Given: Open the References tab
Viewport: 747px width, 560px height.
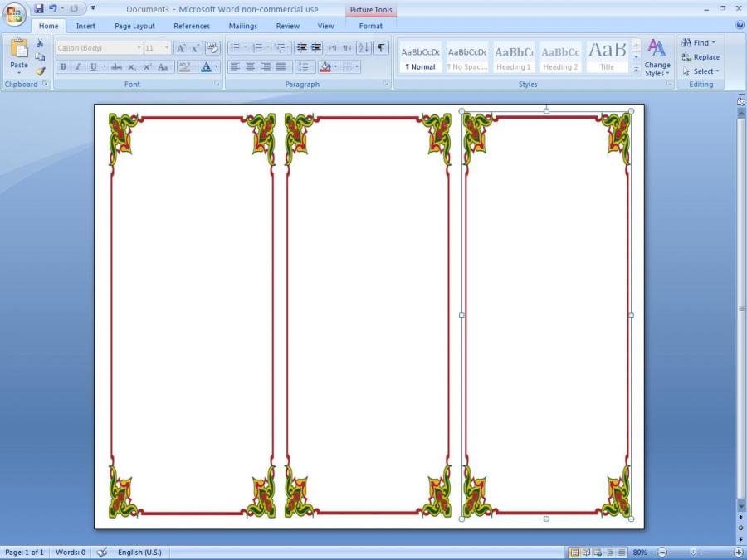Looking at the screenshot, I should point(192,27).
